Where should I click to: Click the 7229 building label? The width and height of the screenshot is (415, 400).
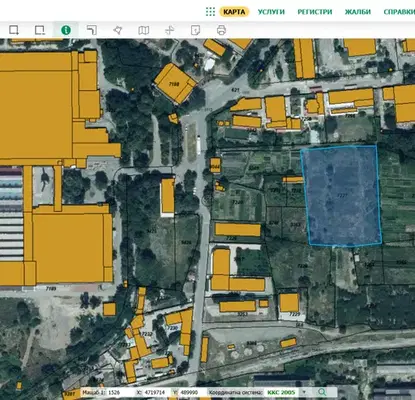click(x=295, y=314)
